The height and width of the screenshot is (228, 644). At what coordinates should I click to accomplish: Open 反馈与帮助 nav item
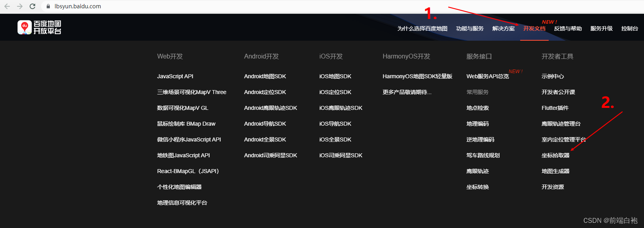pos(568,28)
